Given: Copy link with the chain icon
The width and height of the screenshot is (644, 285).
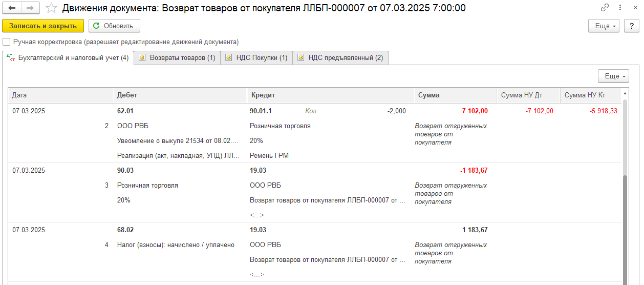Looking at the screenshot, I should pyautogui.click(x=605, y=8).
